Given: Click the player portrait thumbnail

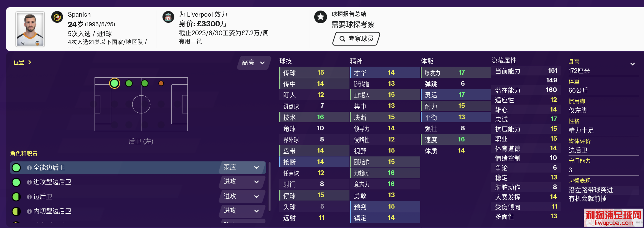Looking at the screenshot, I should point(30,29).
